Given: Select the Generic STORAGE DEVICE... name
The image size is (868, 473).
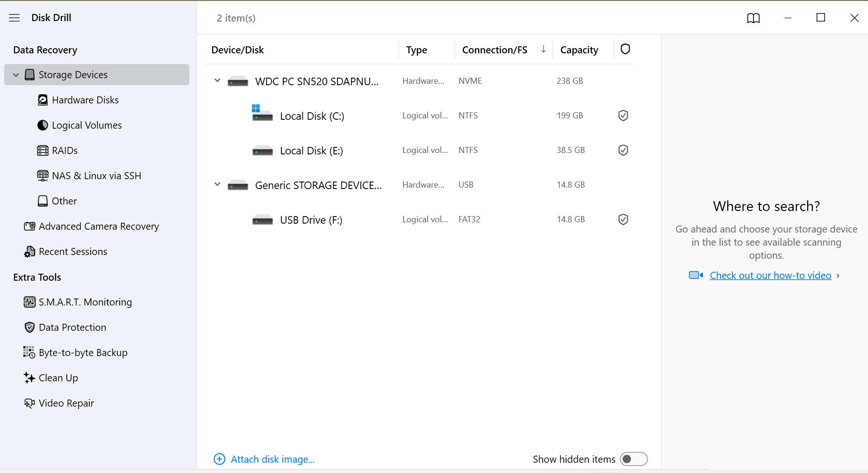Looking at the screenshot, I should coord(318,185).
